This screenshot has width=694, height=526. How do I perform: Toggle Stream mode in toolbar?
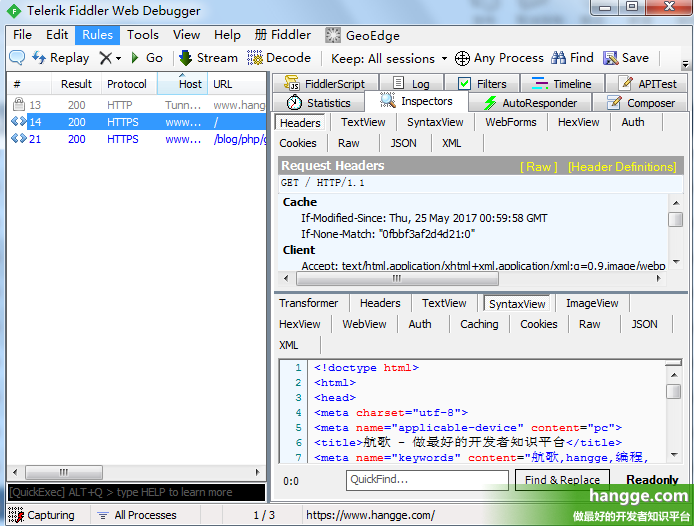[208, 58]
